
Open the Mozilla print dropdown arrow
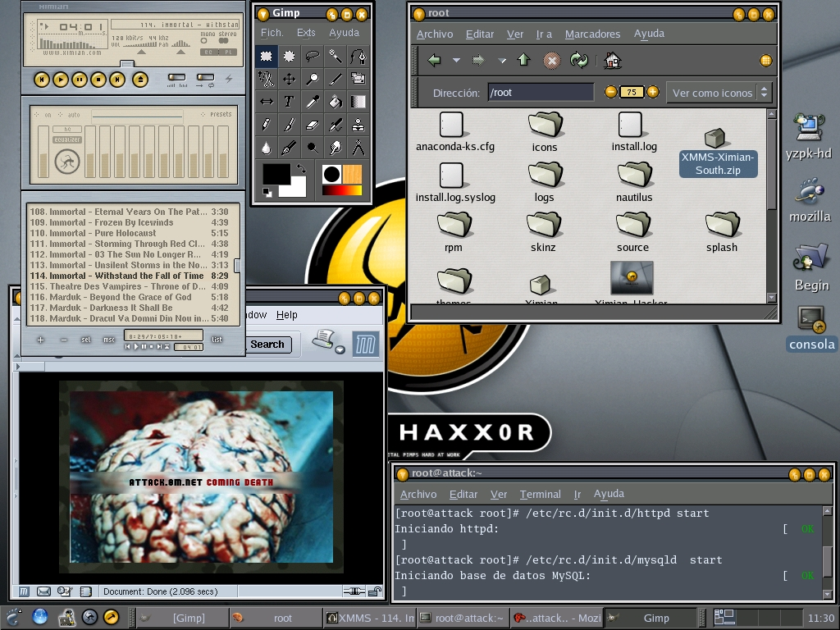340,349
